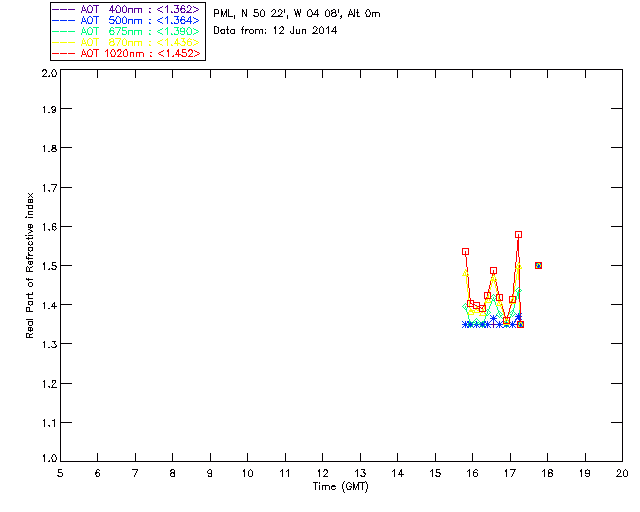Click the 18 tick label on time axis
This screenshot has height=512, width=640.
pyautogui.click(x=547, y=473)
